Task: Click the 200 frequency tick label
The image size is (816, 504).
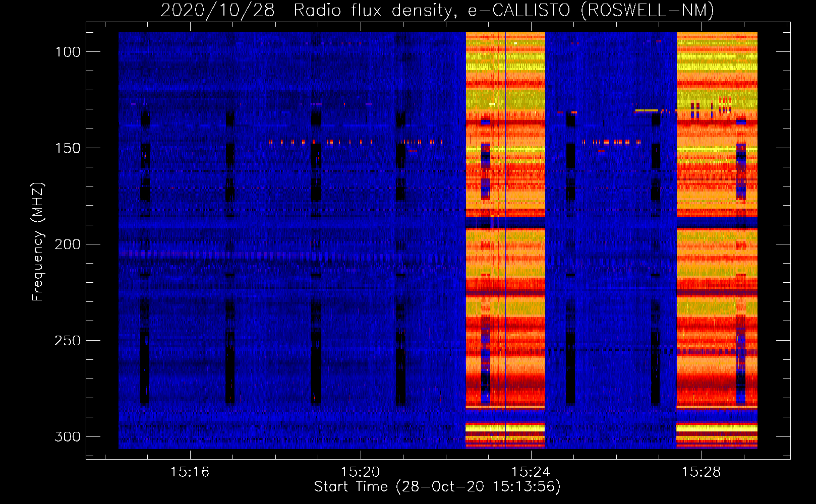Action: coord(68,244)
